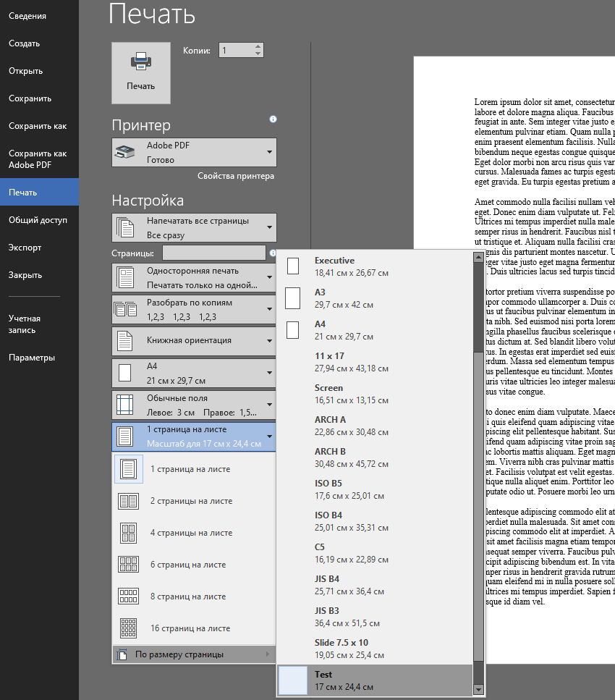
Task: Click the Adobe PDF printer icon
Action: [125, 152]
